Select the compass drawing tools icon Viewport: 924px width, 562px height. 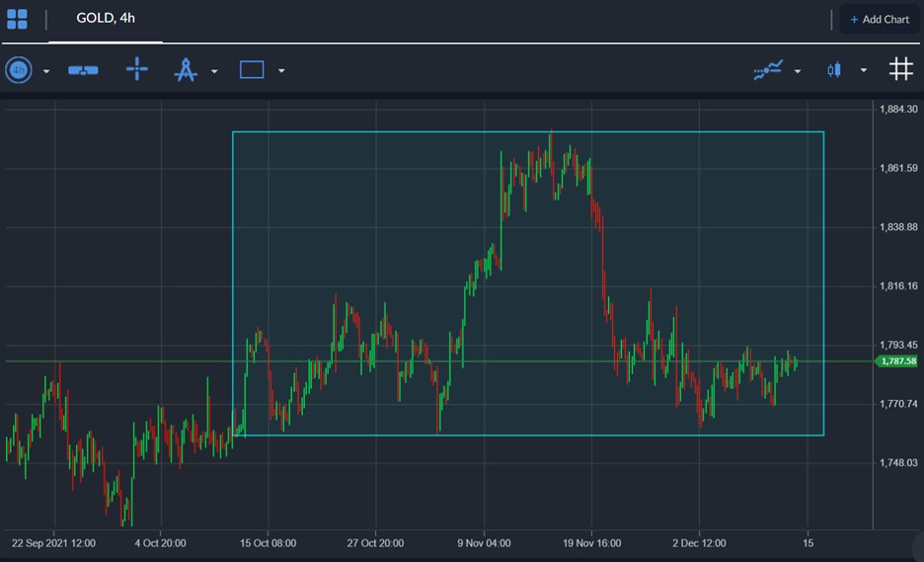[x=186, y=70]
